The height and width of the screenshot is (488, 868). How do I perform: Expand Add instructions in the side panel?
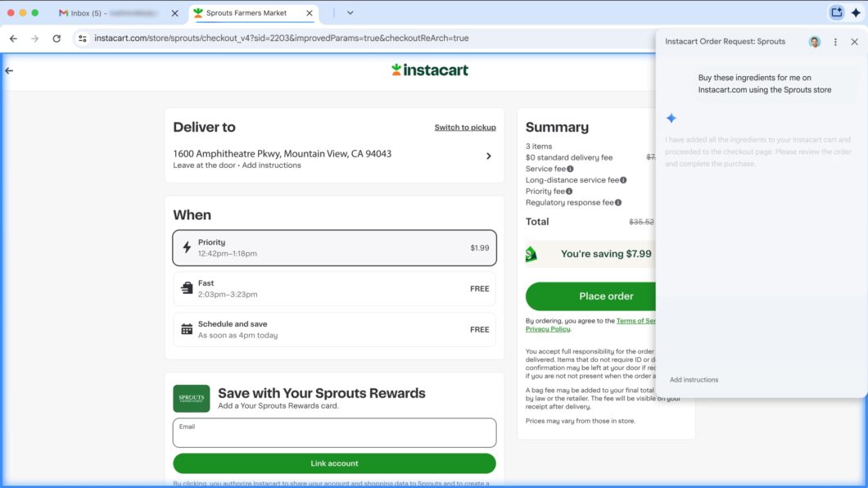coord(694,379)
